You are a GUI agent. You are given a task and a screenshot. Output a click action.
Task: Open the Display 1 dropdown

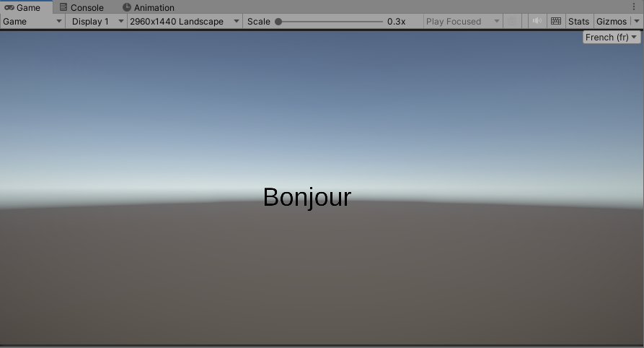point(97,22)
